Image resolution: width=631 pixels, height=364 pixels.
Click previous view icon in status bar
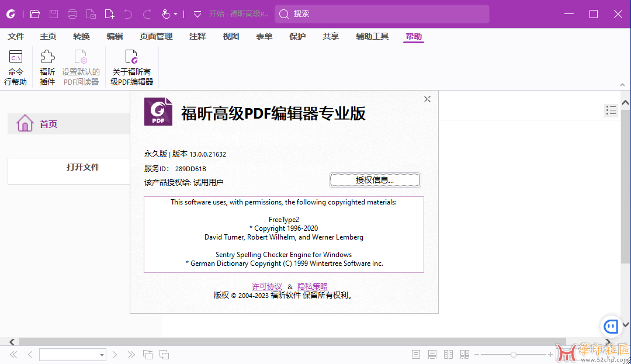click(x=148, y=355)
